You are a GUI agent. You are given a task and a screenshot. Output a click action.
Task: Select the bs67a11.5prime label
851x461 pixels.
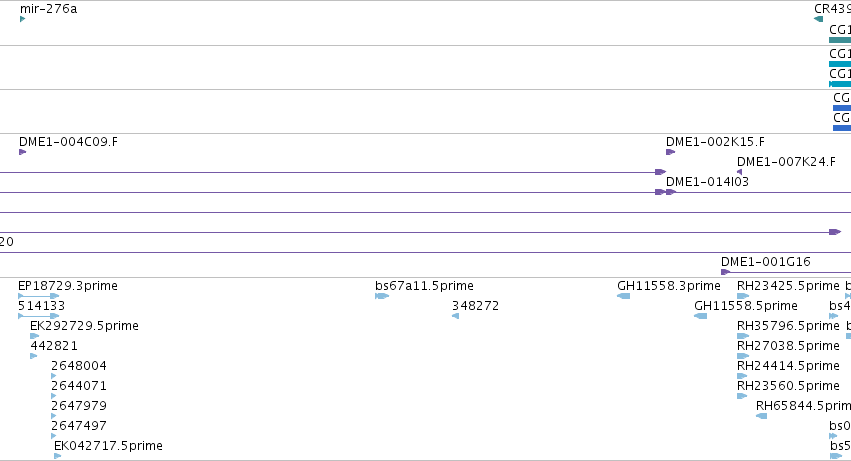424,286
